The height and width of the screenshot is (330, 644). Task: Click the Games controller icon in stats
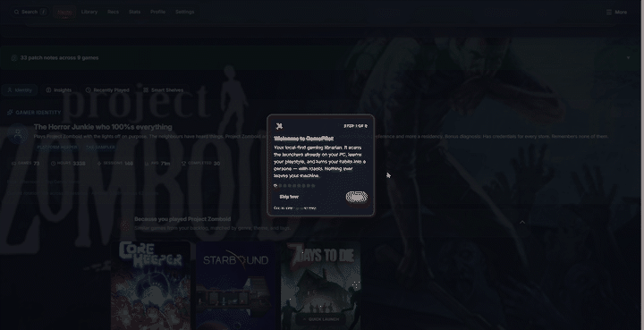click(13, 164)
